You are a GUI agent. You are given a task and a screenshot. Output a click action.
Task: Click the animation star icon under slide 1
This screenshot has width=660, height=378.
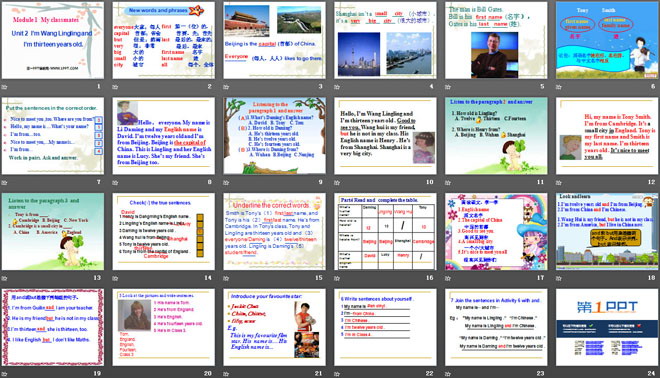(x=5, y=87)
